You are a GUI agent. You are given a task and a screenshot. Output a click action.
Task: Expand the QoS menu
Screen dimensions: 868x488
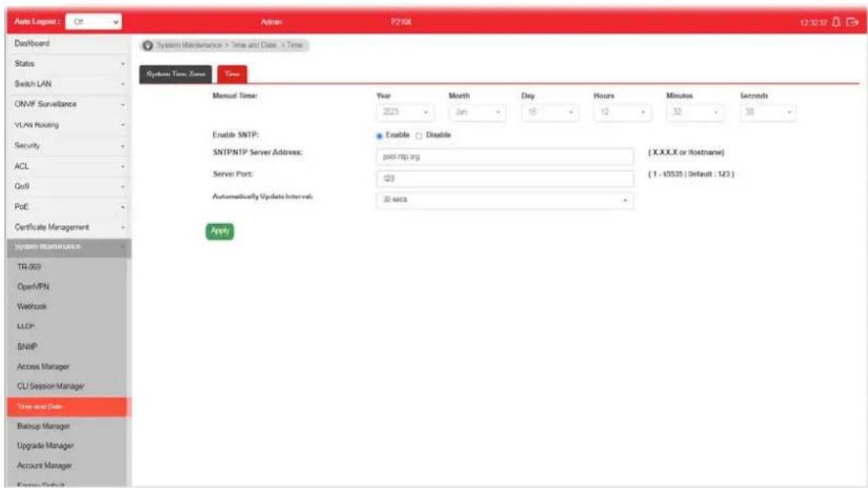(x=69, y=186)
